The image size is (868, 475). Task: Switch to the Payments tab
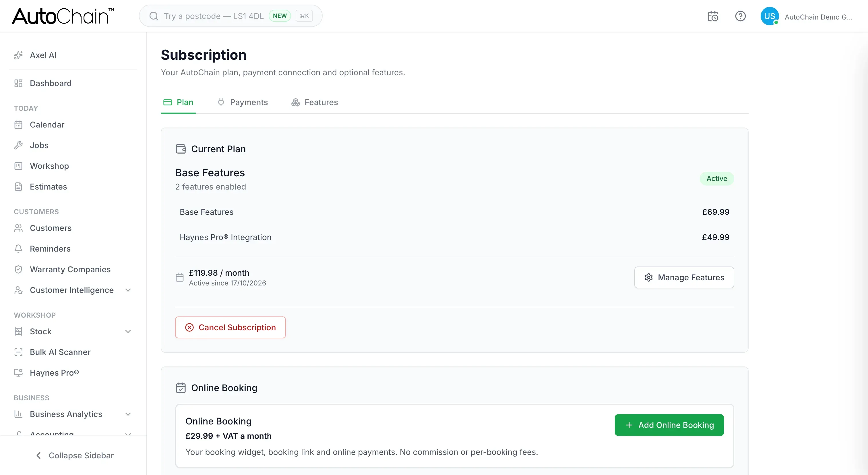(x=243, y=102)
